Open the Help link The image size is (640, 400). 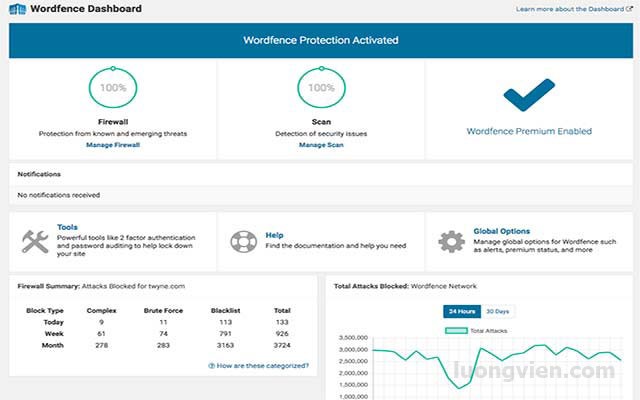[274, 236]
